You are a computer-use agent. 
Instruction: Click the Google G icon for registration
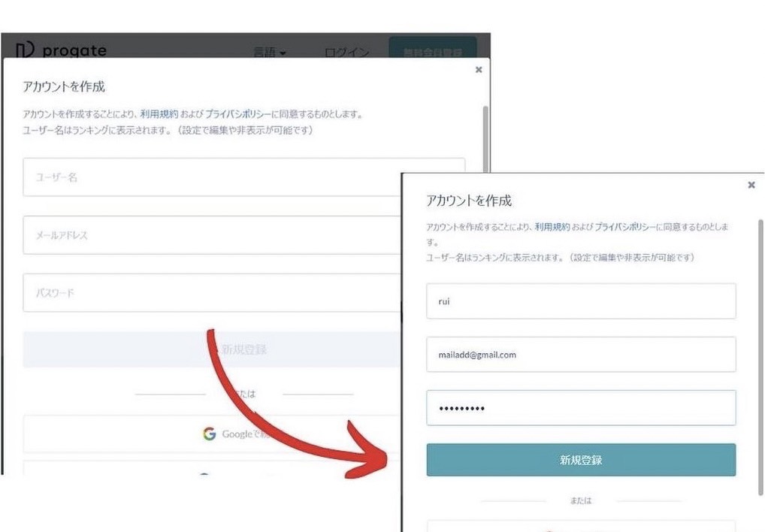[x=210, y=434]
